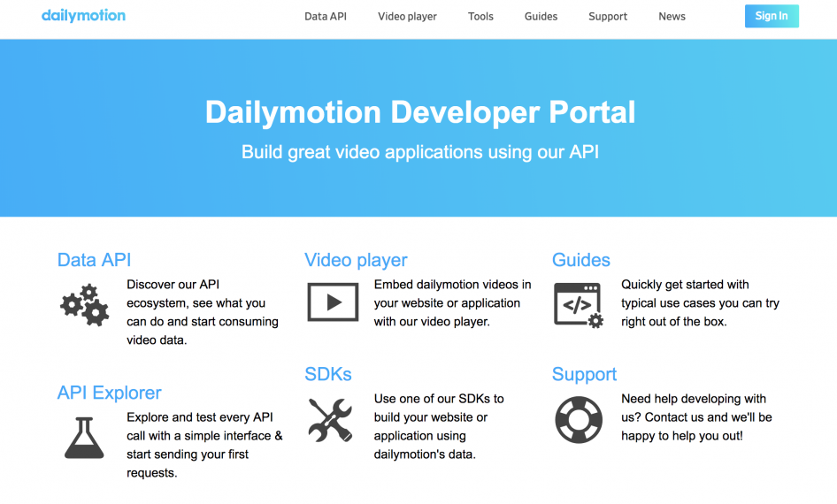This screenshot has height=504, width=837.
Task: Click the 'Explore and test every API' text
Action: pos(205,445)
